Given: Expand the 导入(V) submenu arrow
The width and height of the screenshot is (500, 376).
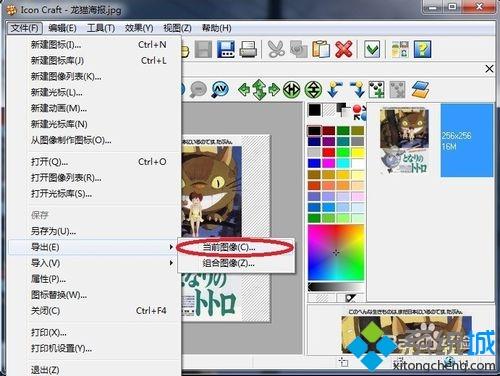Looking at the screenshot, I should click(171, 263).
